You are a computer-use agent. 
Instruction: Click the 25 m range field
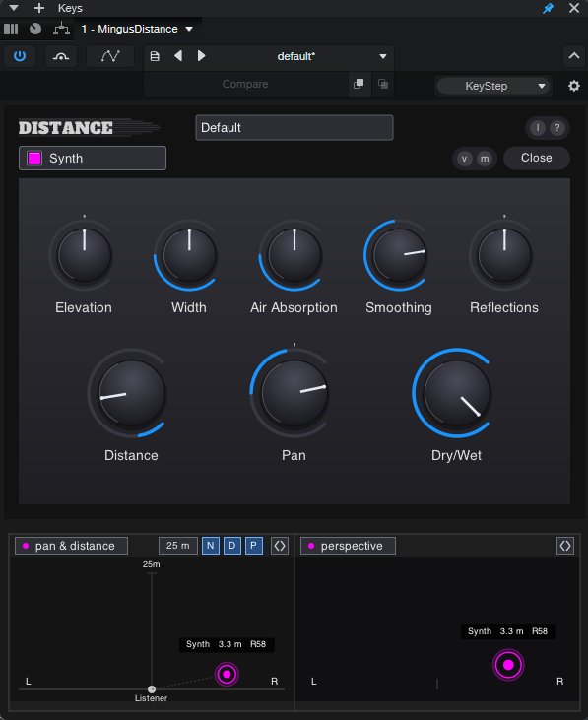pos(178,546)
